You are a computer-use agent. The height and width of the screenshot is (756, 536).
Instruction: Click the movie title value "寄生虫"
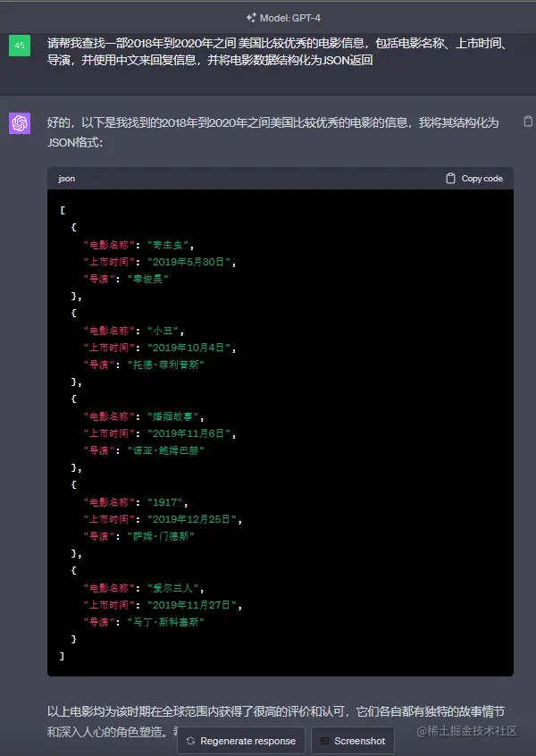(x=168, y=245)
